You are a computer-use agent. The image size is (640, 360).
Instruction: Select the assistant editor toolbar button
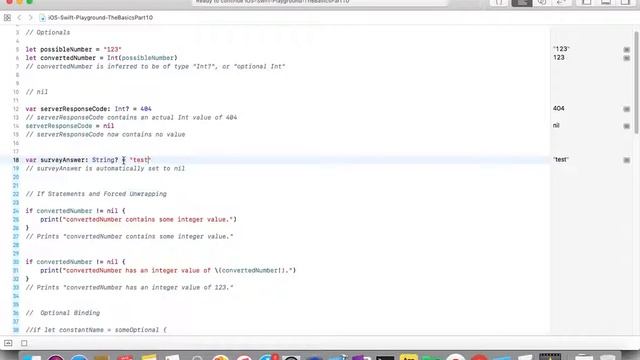click(x=542, y=2)
